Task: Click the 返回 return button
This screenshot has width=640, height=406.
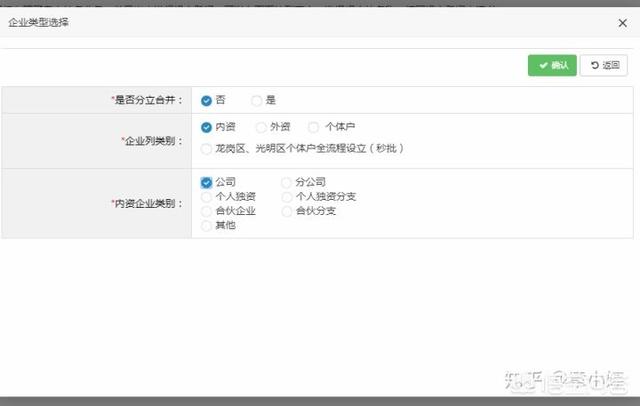Action: click(604, 65)
